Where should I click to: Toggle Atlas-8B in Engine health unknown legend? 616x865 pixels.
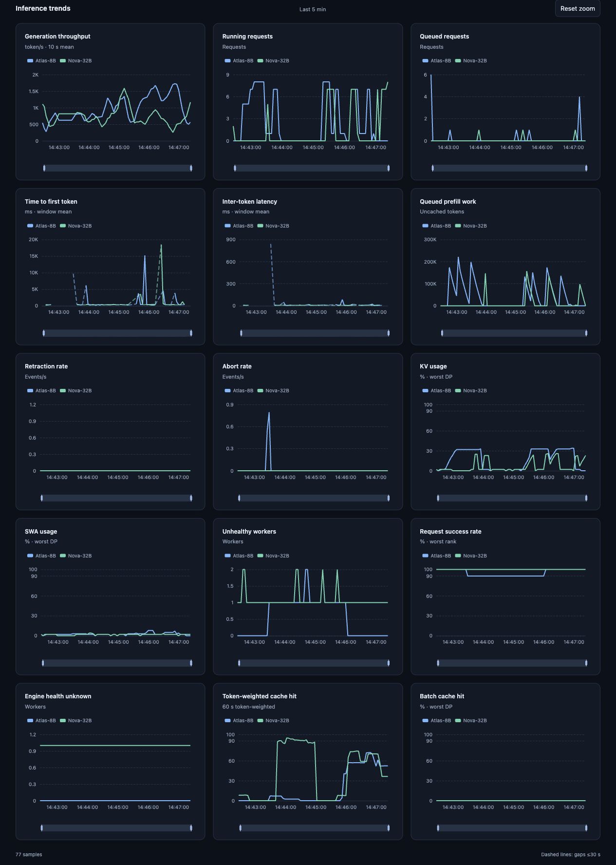pyautogui.click(x=41, y=721)
